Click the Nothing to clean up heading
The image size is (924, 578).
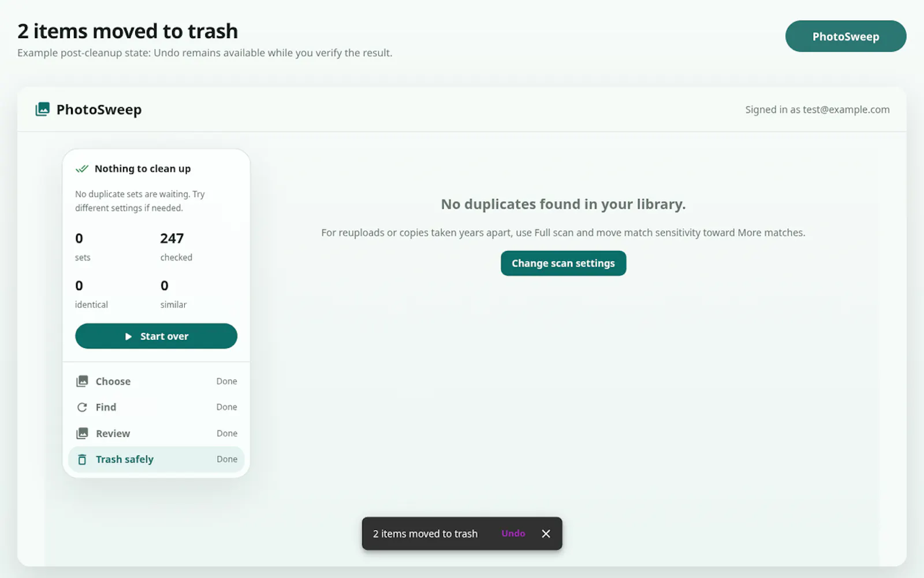click(143, 169)
